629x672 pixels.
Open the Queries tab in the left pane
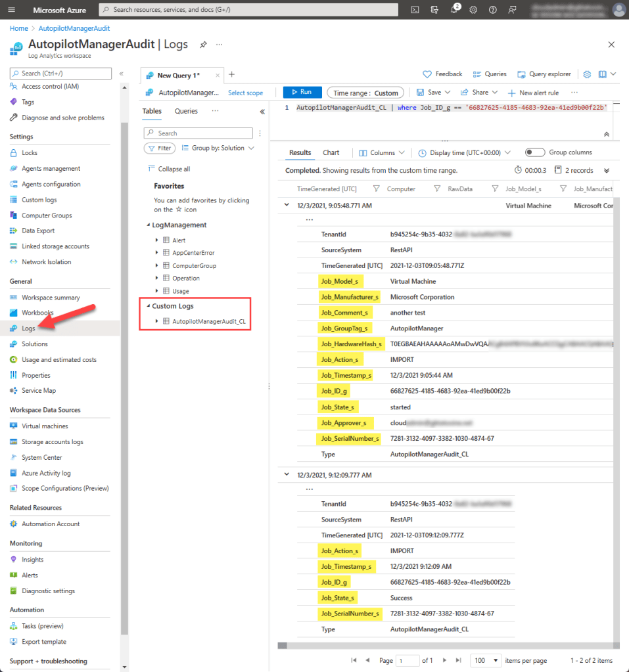tap(187, 110)
